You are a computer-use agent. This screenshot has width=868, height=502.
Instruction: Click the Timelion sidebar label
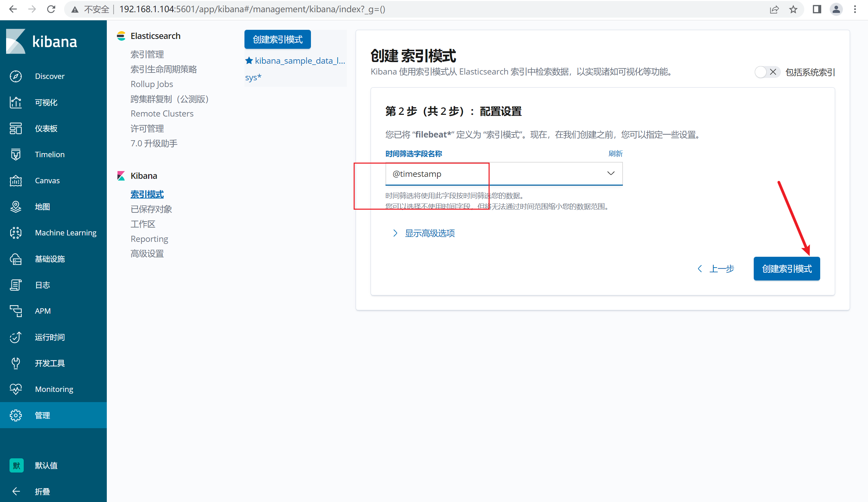pos(50,154)
